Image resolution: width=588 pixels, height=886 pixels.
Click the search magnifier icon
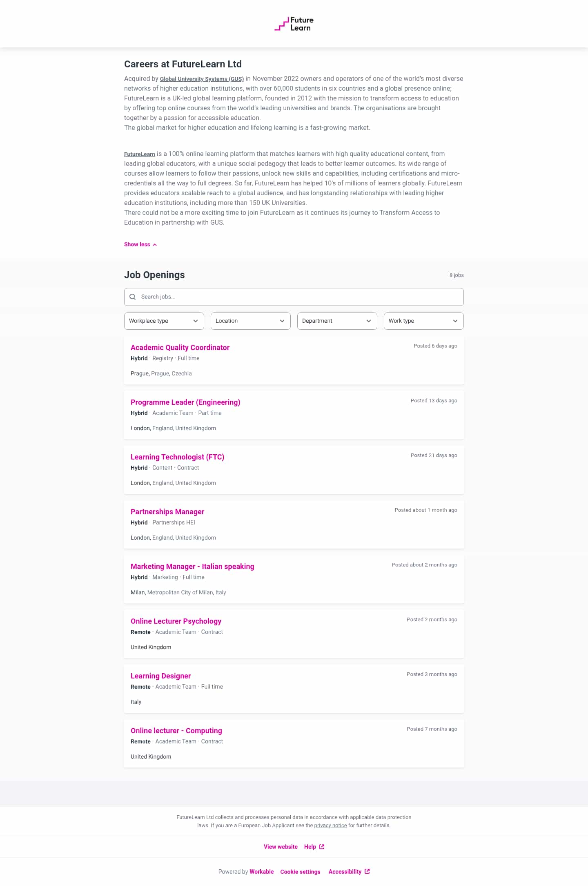pyautogui.click(x=132, y=297)
